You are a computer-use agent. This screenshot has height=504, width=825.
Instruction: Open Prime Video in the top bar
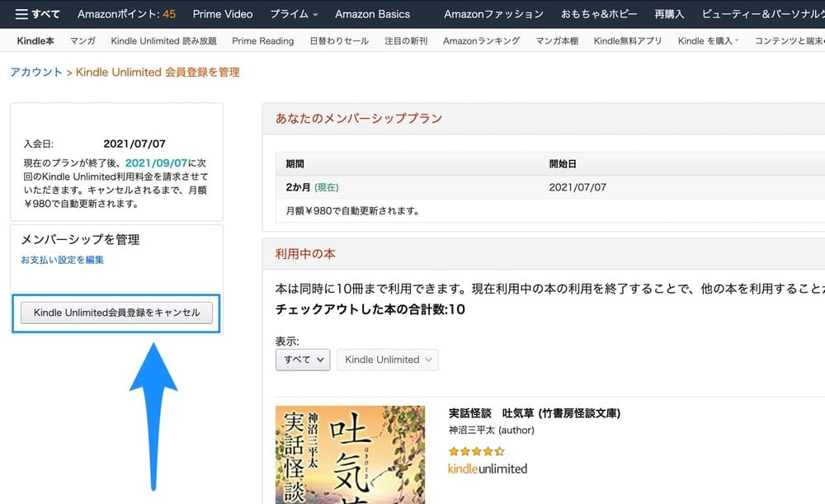pos(224,14)
